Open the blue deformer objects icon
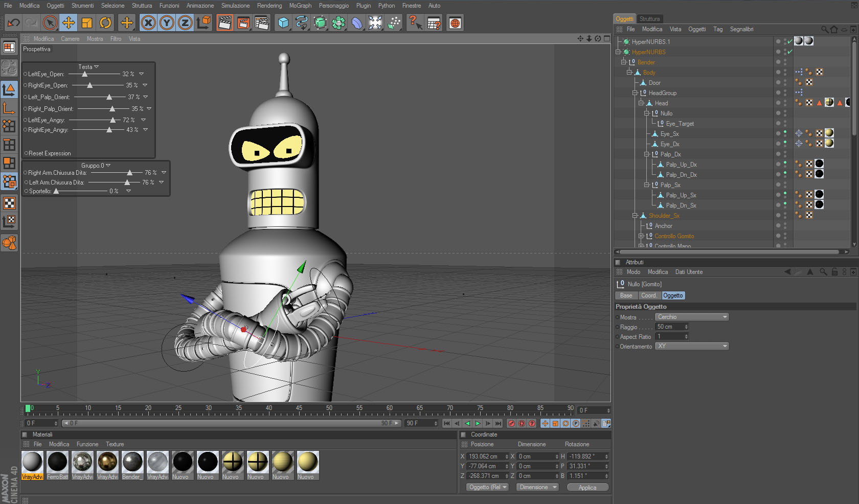The image size is (859, 504). [x=357, y=23]
